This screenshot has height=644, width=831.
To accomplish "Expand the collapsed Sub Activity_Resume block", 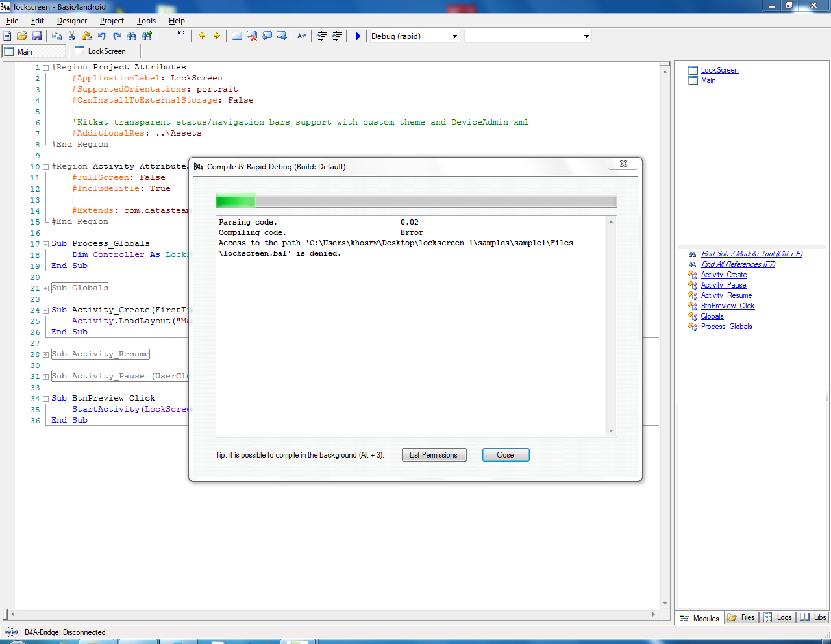I will (x=45, y=354).
